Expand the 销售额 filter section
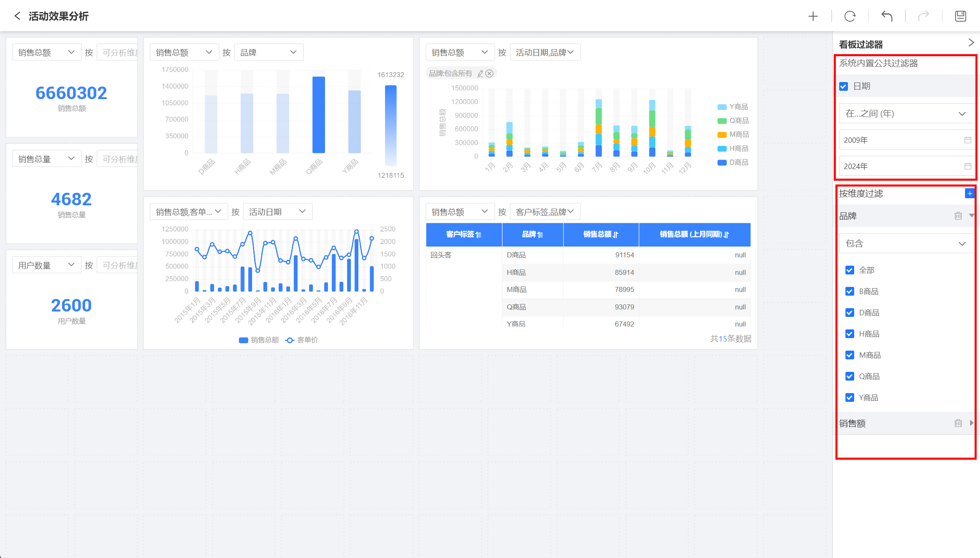 click(971, 423)
